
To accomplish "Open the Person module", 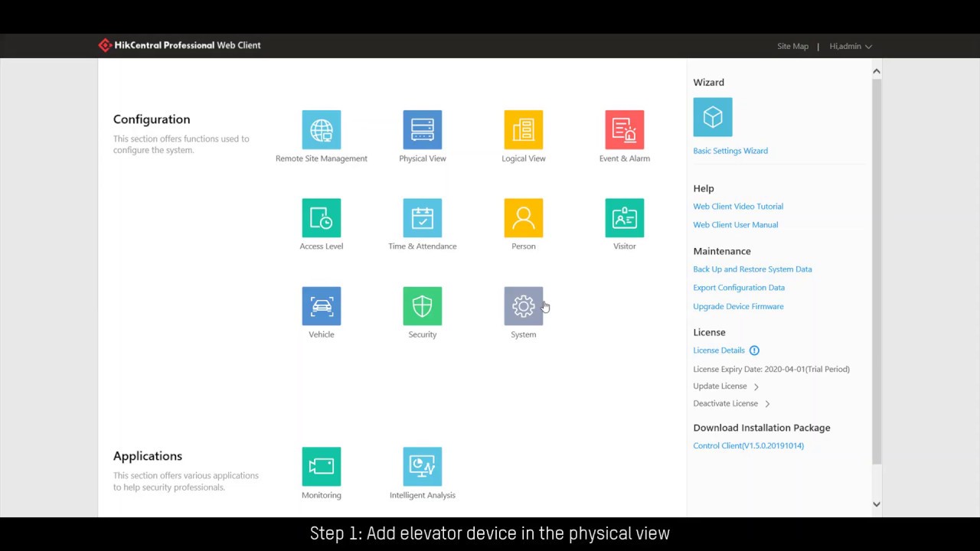I will 524,218.
